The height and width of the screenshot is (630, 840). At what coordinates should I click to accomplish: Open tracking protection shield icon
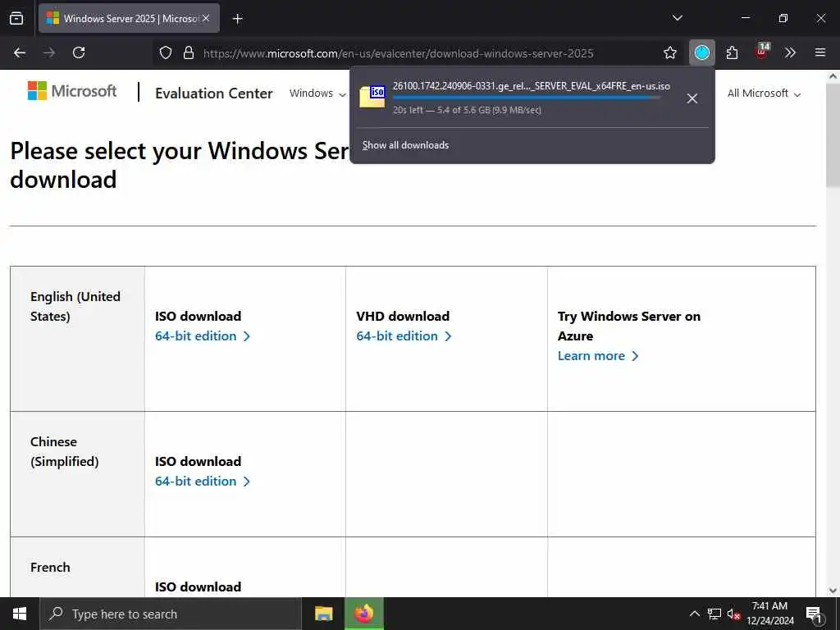(166, 52)
